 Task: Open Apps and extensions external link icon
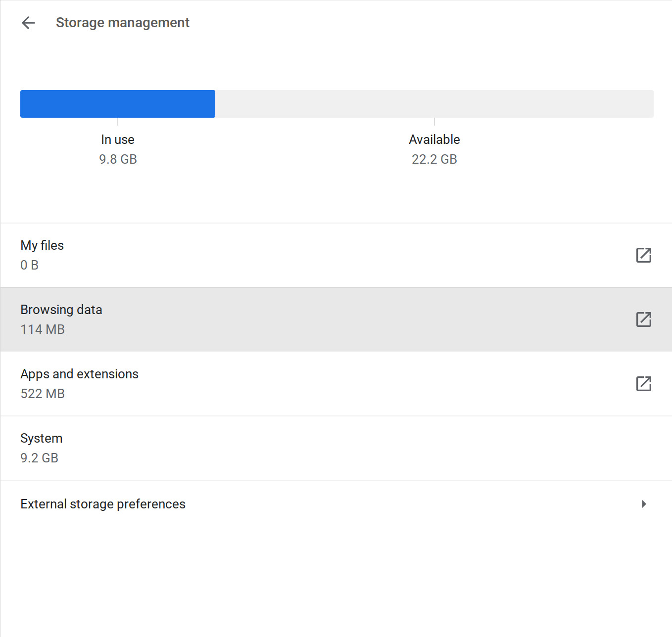pyautogui.click(x=643, y=384)
